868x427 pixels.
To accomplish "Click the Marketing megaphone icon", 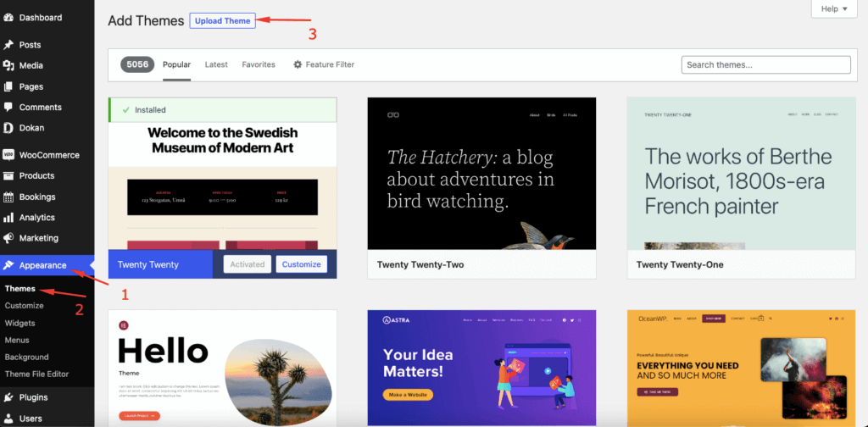I will click(x=8, y=238).
